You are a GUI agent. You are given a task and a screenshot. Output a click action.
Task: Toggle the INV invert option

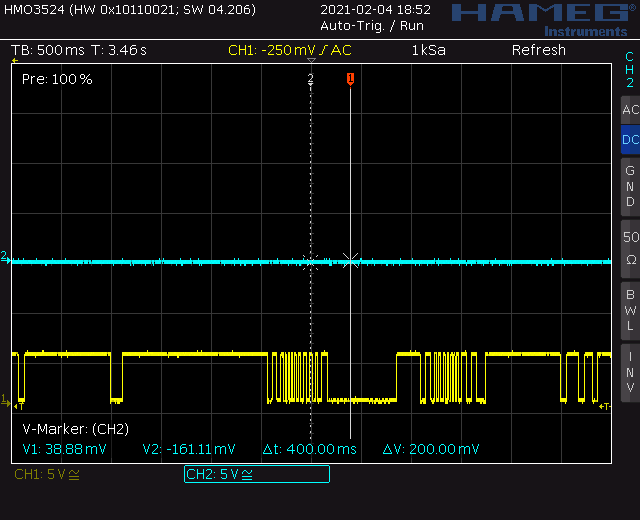pos(630,373)
